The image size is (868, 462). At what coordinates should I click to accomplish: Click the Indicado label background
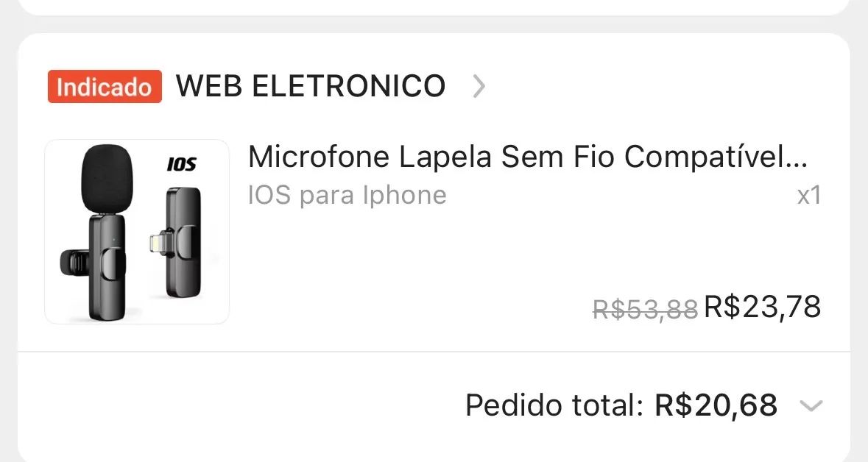104,86
